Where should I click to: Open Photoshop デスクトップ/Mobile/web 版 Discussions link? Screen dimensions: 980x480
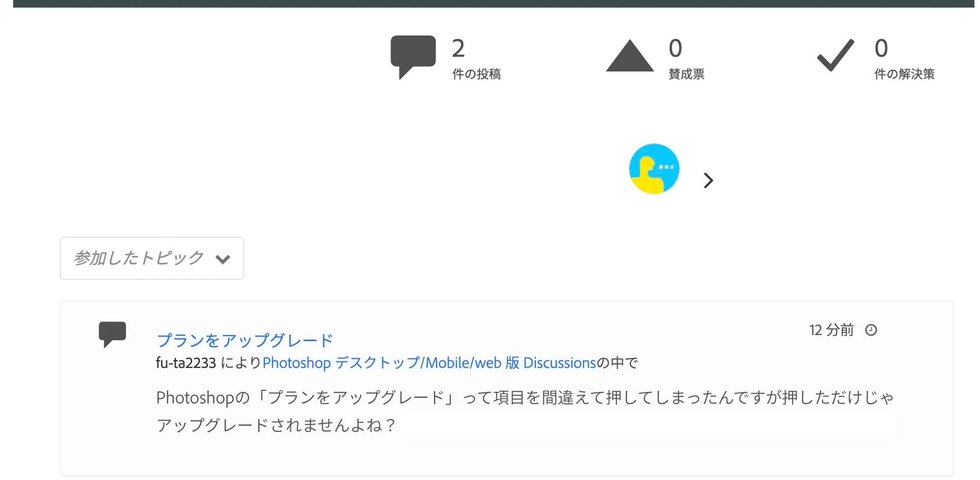pos(429,363)
